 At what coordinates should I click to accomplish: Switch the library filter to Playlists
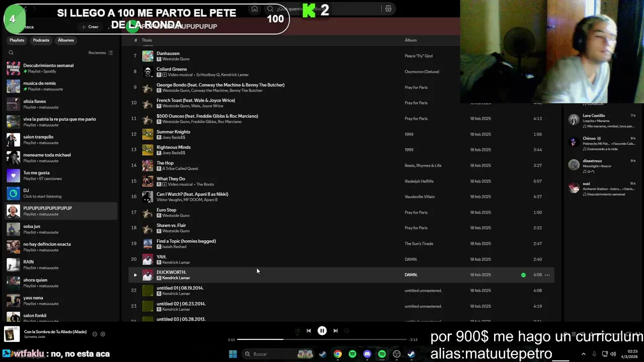coord(17,40)
